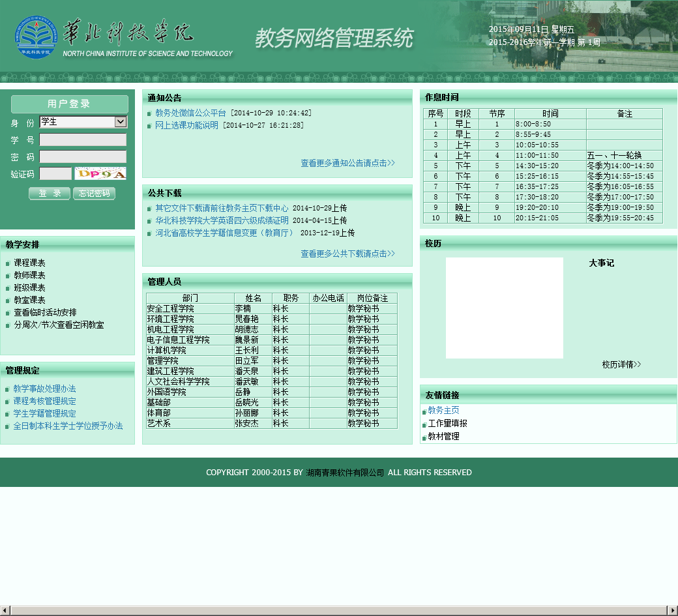The width and height of the screenshot is (678, 616).
Task: Open 学生学籍管理规定 link
Action: 44,413
